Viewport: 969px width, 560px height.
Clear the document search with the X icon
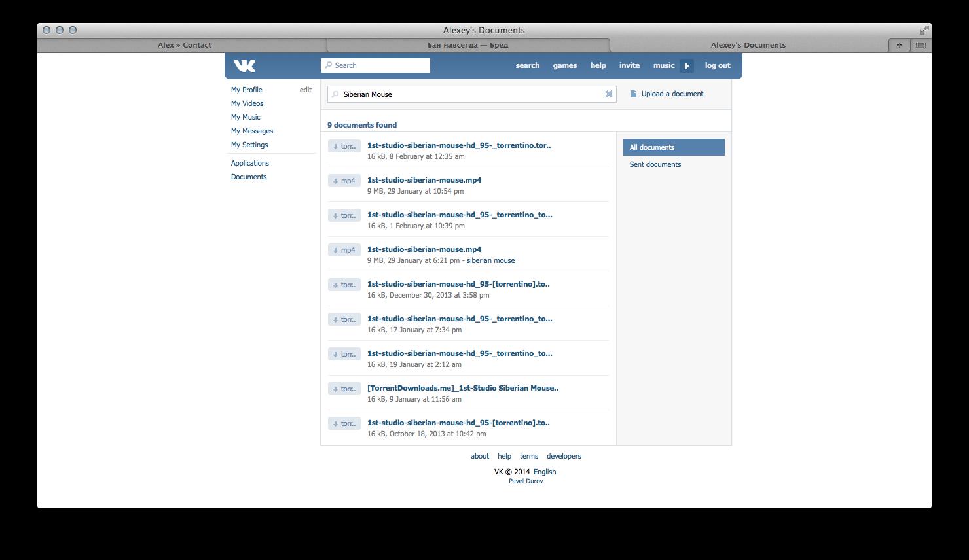pos(609,94)
